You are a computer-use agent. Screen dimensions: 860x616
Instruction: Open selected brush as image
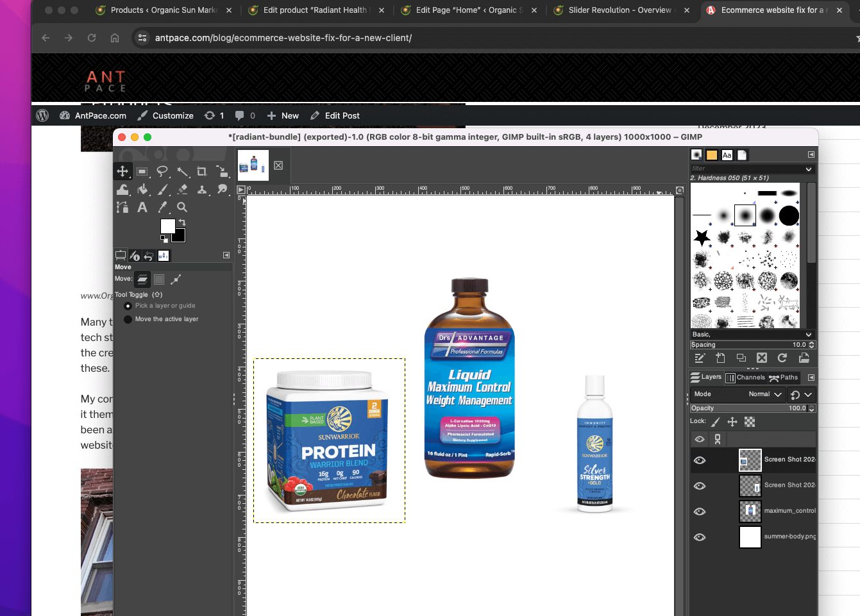804,358
